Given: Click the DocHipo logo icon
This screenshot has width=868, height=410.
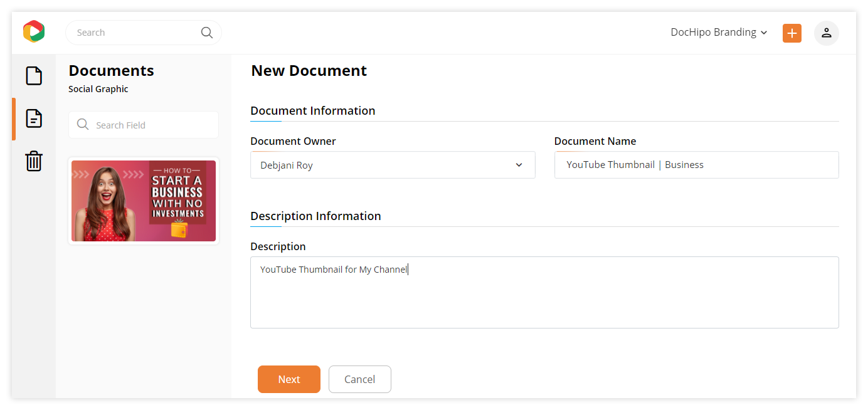Looking at the screenshot, I should click(x=34, y=31).
